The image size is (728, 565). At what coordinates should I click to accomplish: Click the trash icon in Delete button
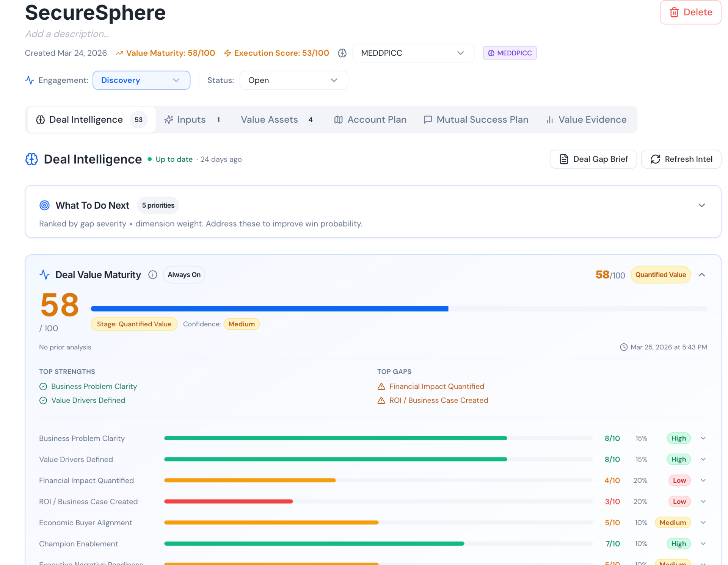pos(674,12)
